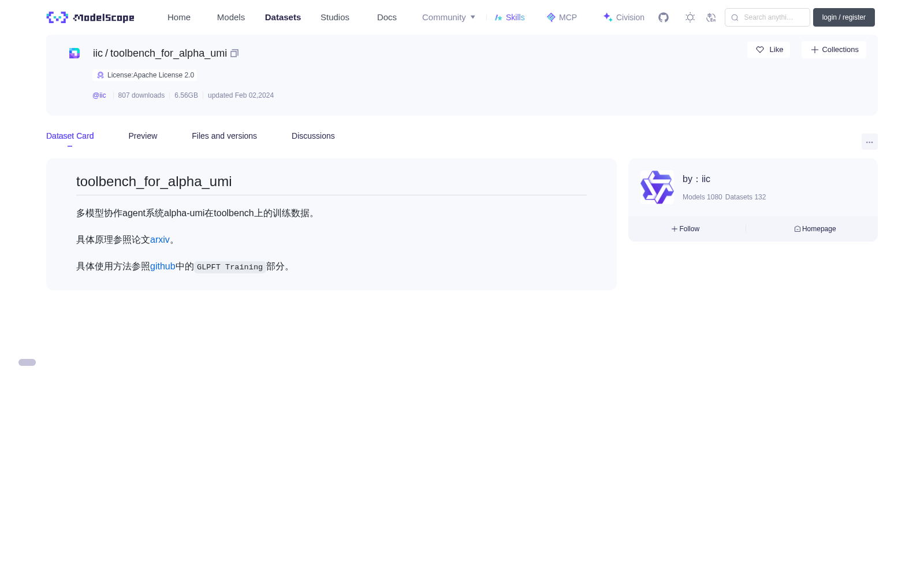The width and height of the screenshot is (924, 578).
Task: Click the gray floating pill handle at left
Action: [27, 362]
